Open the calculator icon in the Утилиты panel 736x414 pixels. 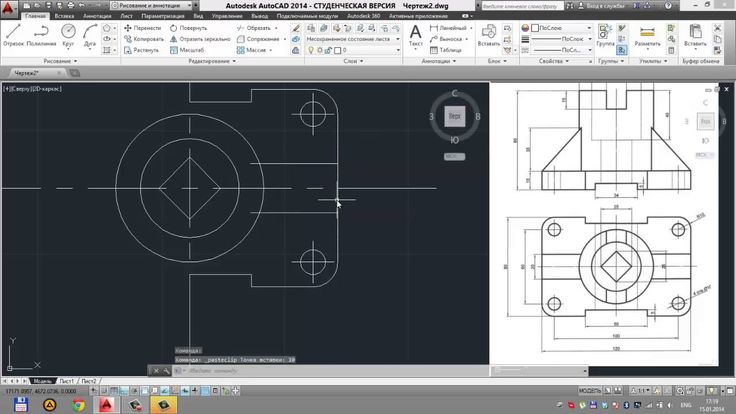pyautogui.click(x=671, y=50)
